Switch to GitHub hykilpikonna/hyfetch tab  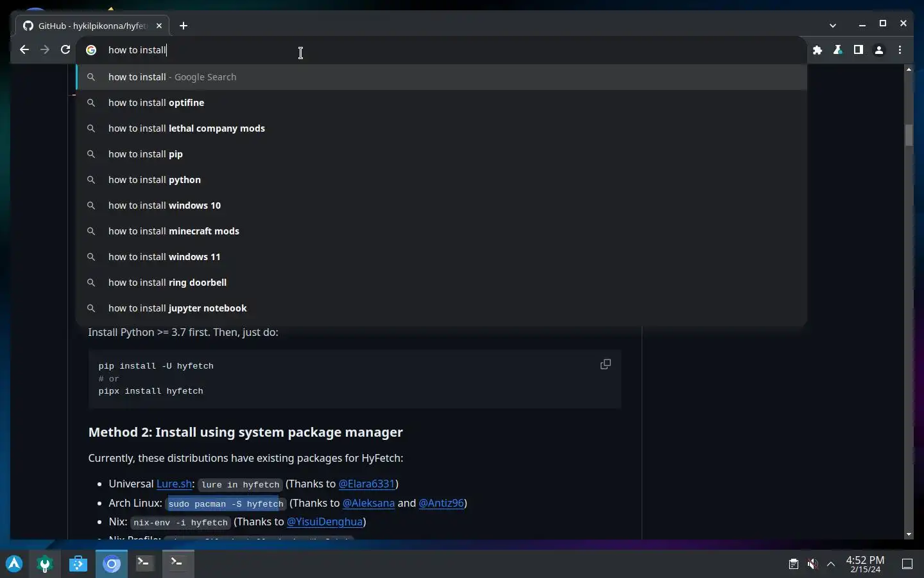point(92,26)
